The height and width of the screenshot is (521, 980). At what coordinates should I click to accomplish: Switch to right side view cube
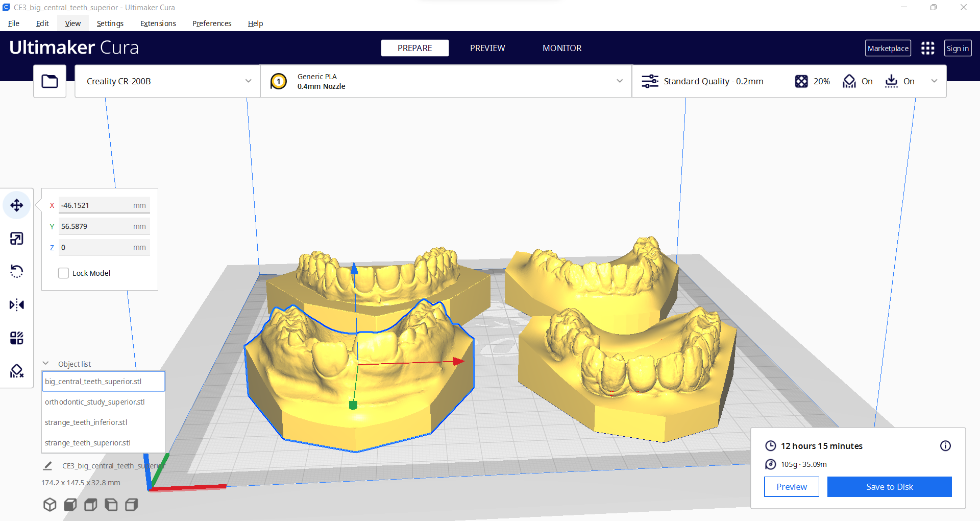pos(132,505)
